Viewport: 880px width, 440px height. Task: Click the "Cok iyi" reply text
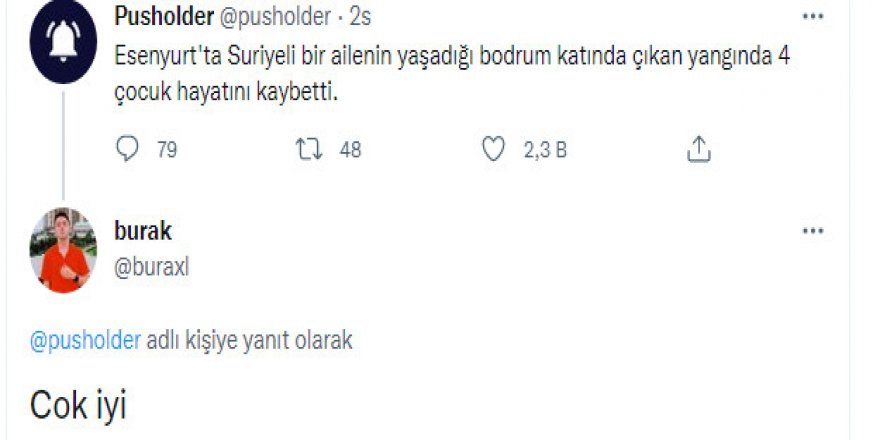click(78, 407)
